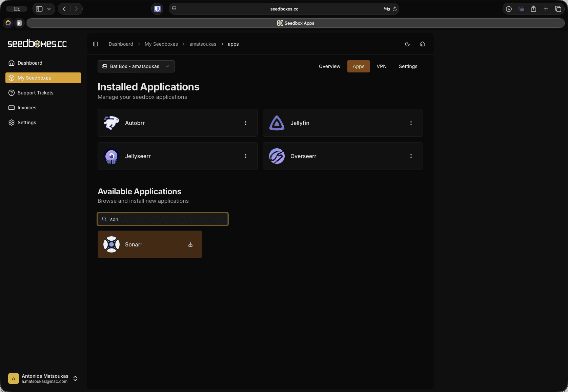Open the Autobrr application card
This screenshot has height=392, width=568.
(x=178, y=123)
